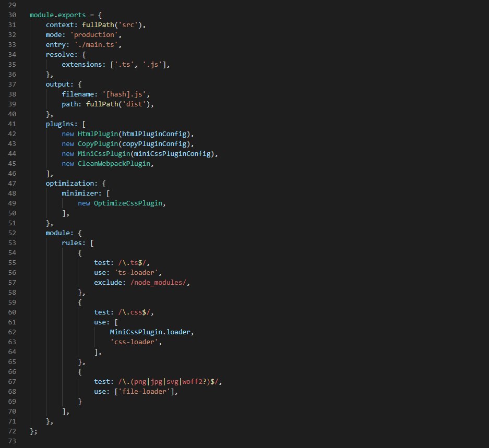Click the 'output' property key
Viewport: 489px width, 448px height.
58,84
